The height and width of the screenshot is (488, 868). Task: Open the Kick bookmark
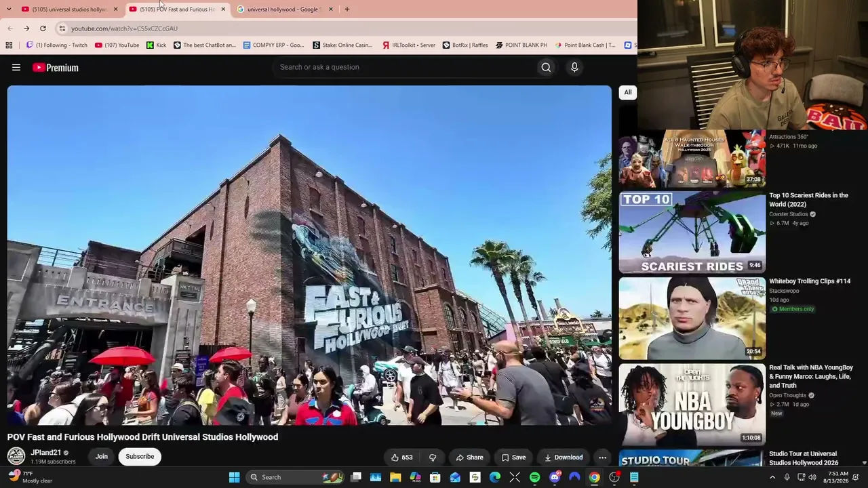[x=156, y=45]
